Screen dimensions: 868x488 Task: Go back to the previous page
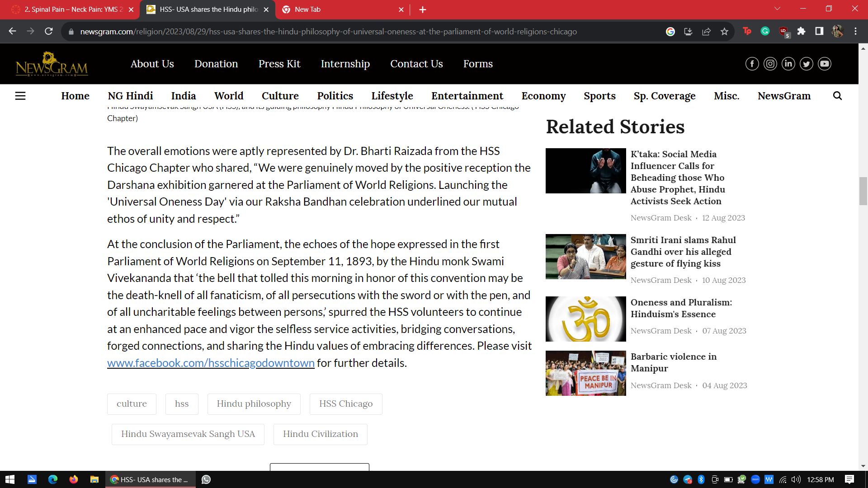[12, 31]
